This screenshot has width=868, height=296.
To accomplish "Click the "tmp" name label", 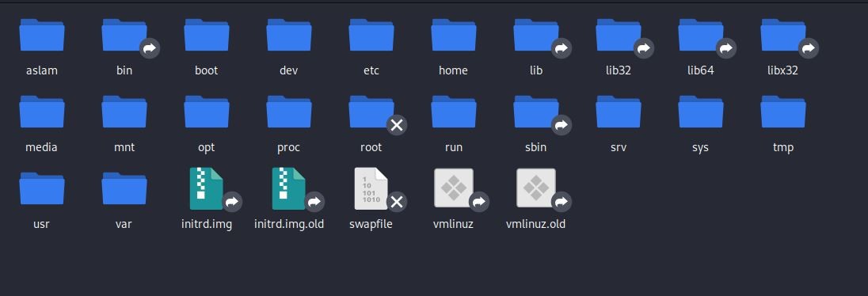I will click(x=783, y=148).
